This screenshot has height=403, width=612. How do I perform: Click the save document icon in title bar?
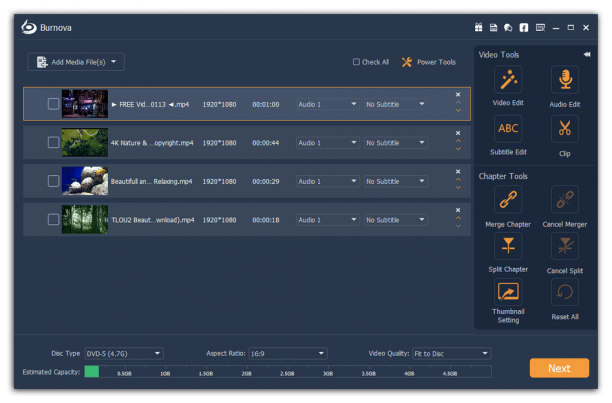click(x=493, y=27)
